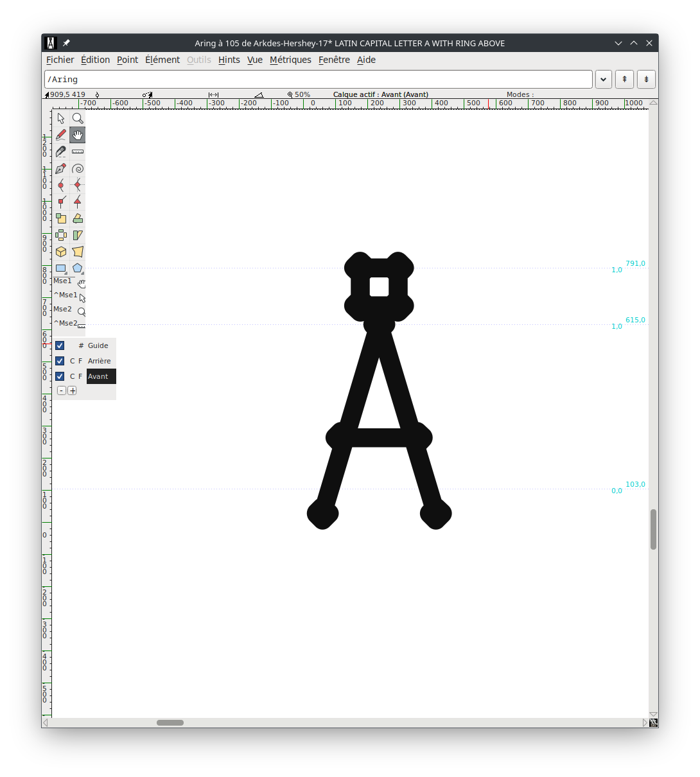Select the pen point tool
The image size is (700, 777).
61,169
